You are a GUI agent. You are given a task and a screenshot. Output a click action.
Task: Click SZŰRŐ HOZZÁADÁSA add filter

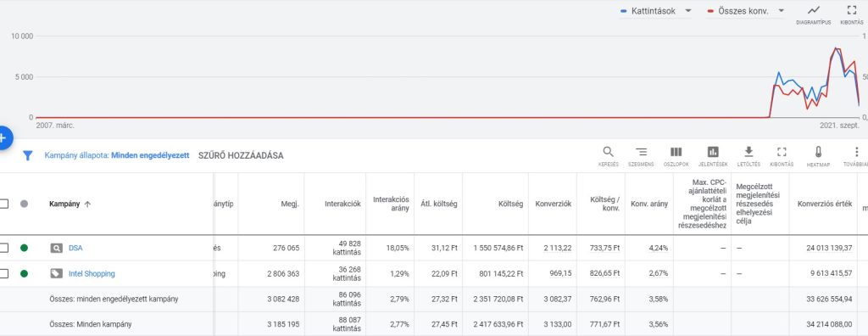[x=241, y=156]
